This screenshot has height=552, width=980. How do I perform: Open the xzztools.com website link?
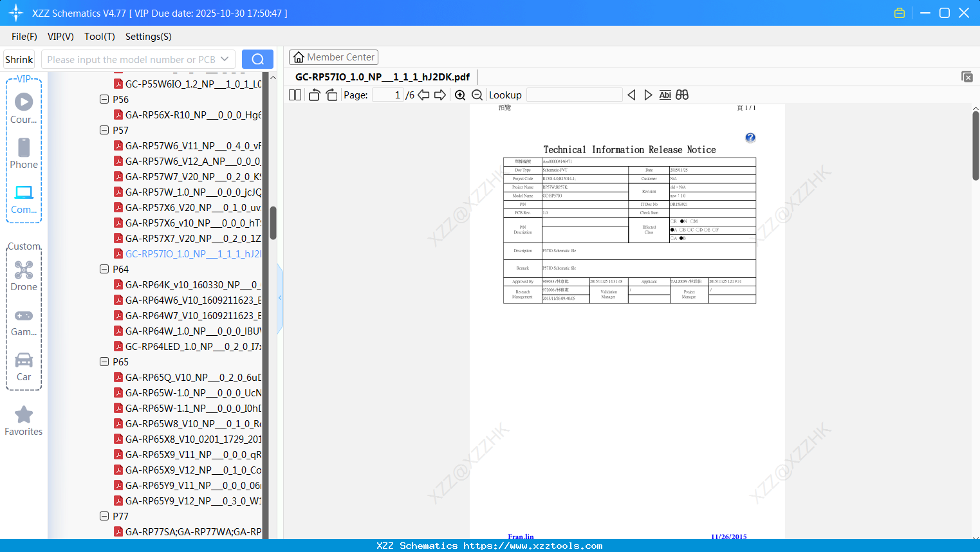pos(533,546)
